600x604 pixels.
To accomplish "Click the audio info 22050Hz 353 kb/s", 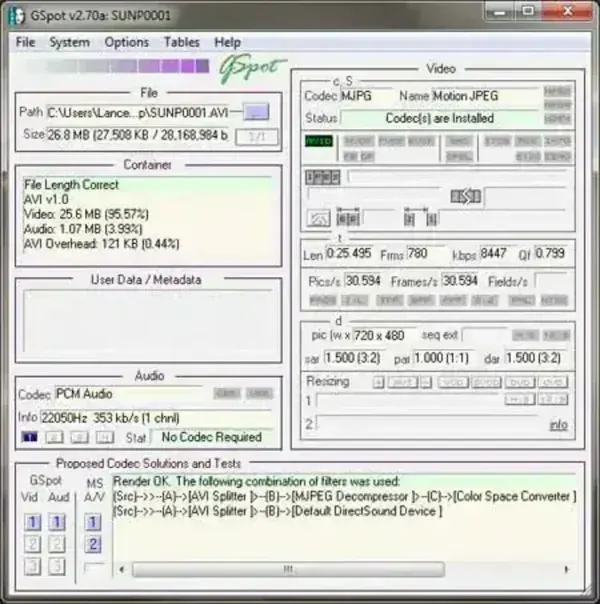I will pos(156,418).
